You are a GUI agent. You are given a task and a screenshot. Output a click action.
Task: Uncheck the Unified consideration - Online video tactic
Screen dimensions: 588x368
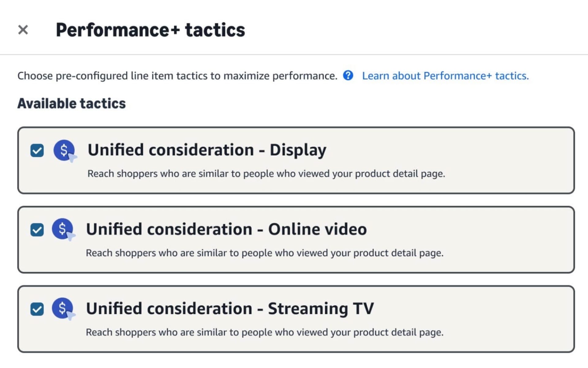[x=37, y=229]
